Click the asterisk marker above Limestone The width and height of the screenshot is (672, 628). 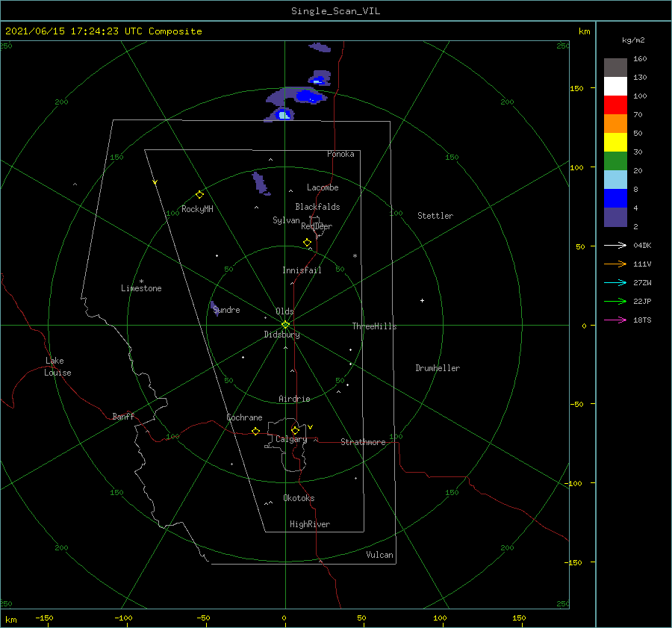point(141,282)
